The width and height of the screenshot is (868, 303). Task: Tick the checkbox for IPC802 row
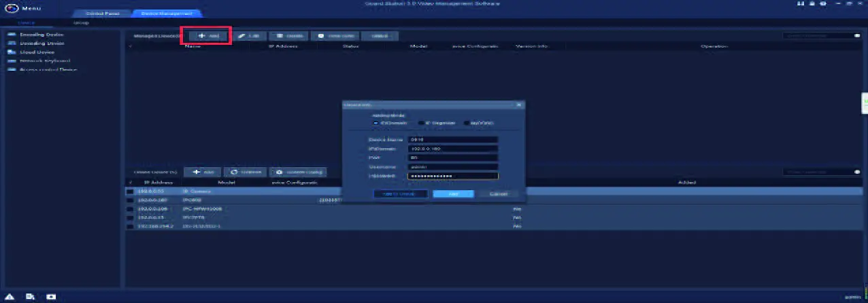click(129, 200)
